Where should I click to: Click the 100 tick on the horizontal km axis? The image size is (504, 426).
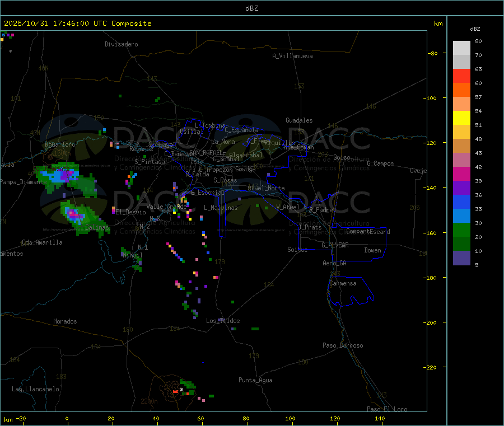tap(290, 418)
